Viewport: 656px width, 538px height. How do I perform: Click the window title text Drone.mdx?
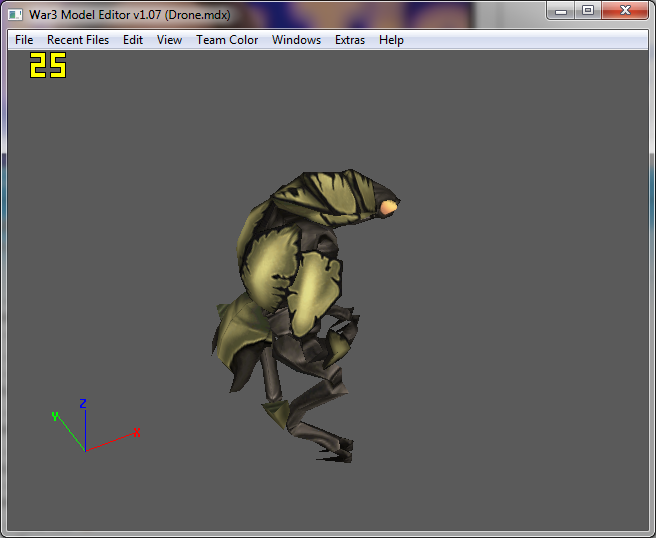pyautogui.click(x=197, y=15)
